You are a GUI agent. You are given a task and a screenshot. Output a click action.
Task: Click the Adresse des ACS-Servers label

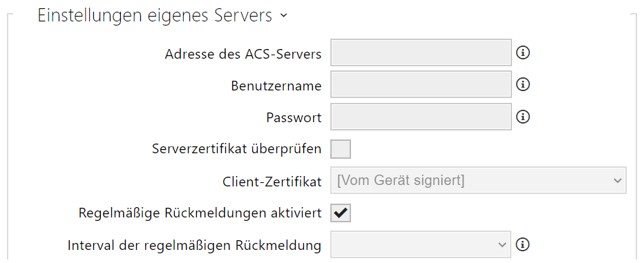point(243,54)
